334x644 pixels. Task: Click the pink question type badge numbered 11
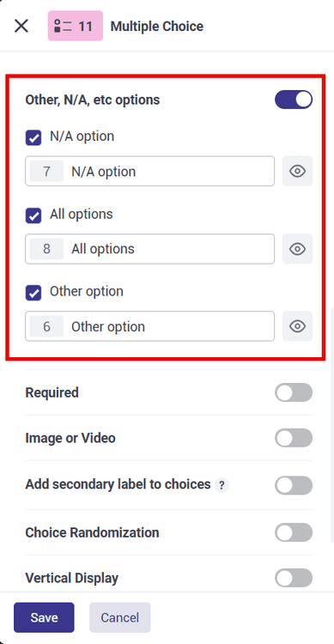tap(76, 26)
